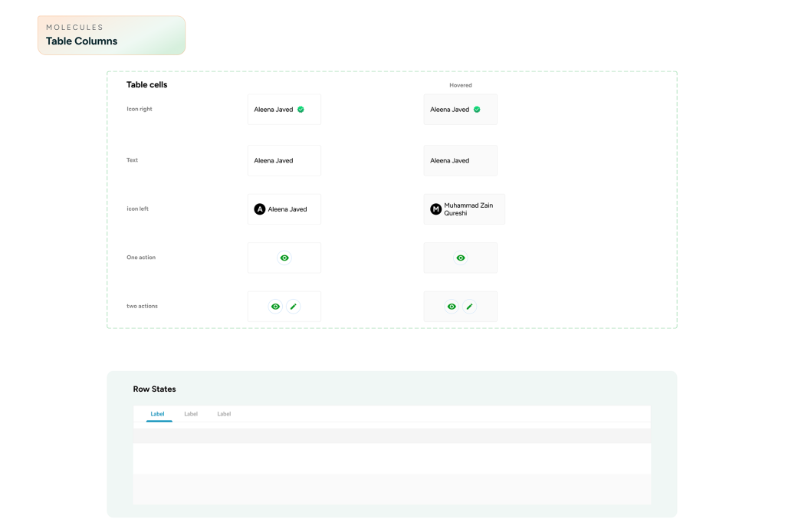Image resolution: width=785 pixels, height=532 pixels.
Task: Click the Molecules Table Columns gradient badge
Action: 111,35
